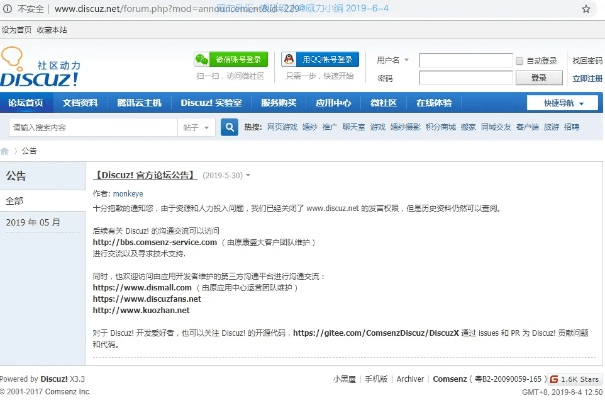Select 全部 in the announcement sidebar
The width and height of the screenshot is (605, 400).
15,201
